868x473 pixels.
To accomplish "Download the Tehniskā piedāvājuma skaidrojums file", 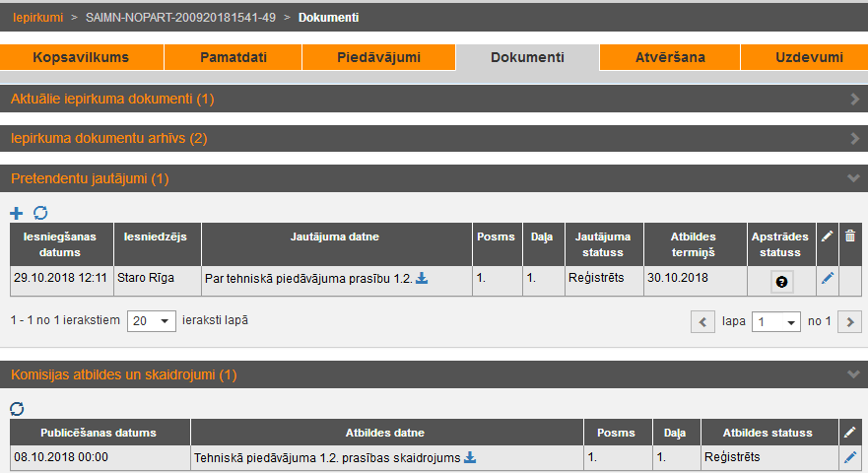I will pyautogui.click(x=470, y=457).
